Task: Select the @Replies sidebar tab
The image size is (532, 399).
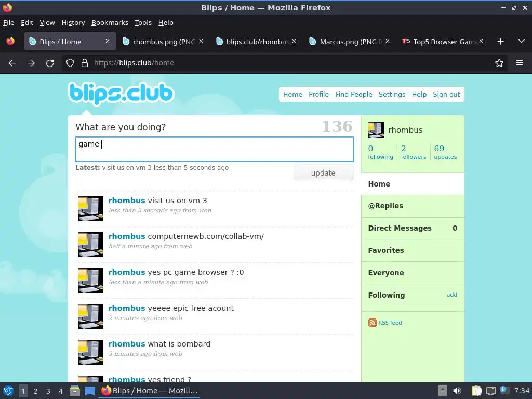Action: coord(413,206)
